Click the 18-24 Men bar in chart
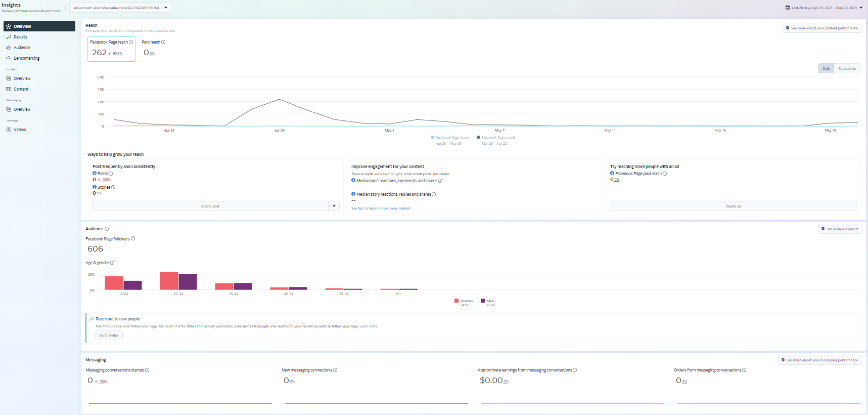 [132, 285]
